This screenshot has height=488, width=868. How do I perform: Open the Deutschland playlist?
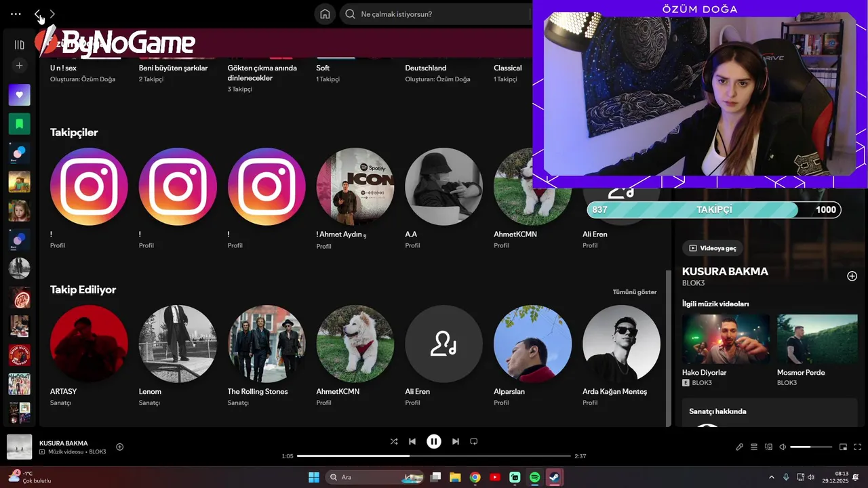(x=425, y=68)
